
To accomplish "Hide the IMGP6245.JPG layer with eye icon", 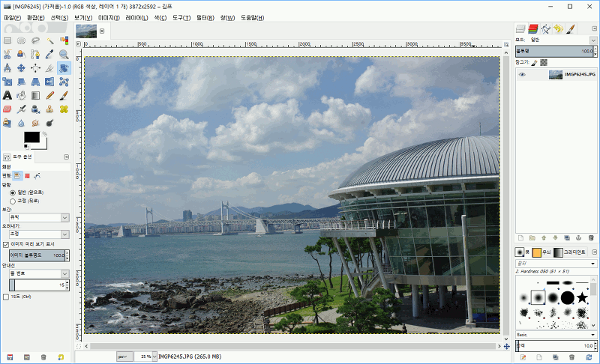I will coord(523,74).
